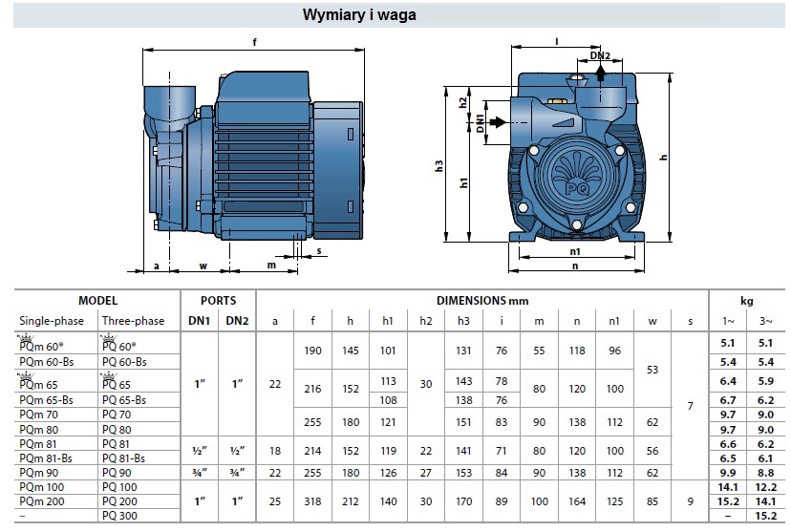Click the h value 145
The image size is (791, 532).
[x=350, y=351]
